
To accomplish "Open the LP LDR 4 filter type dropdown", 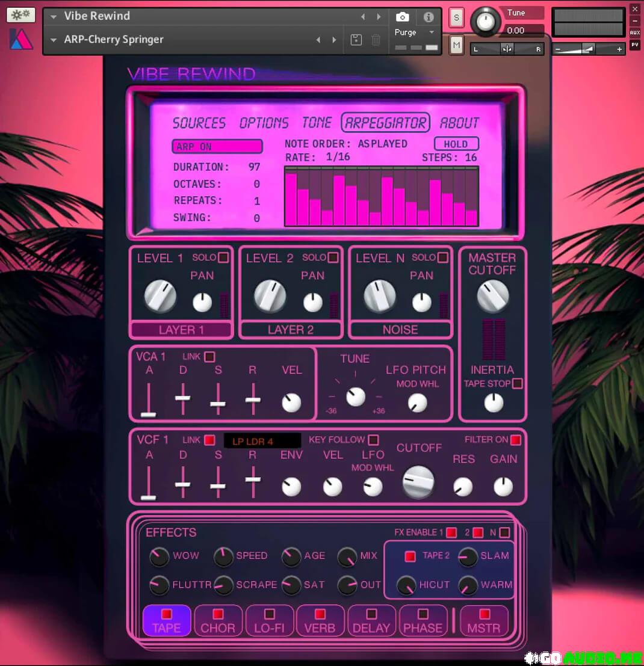I will (x=262, y=441).
